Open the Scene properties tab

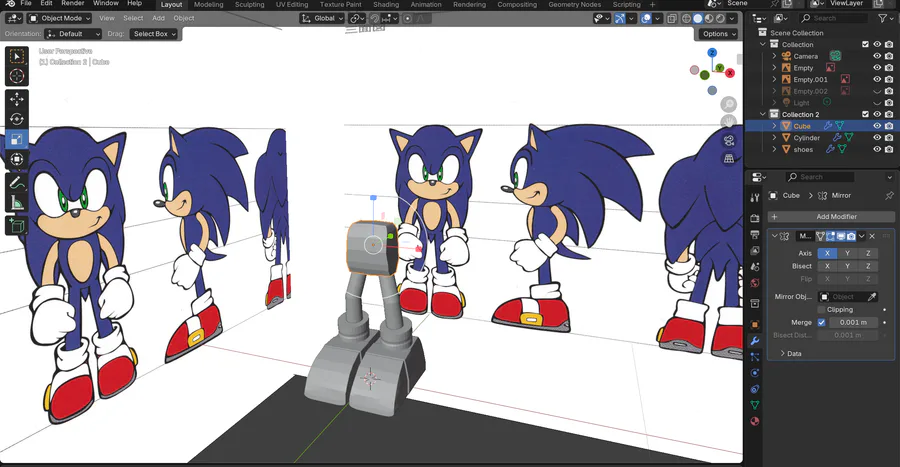coord(755,267)
